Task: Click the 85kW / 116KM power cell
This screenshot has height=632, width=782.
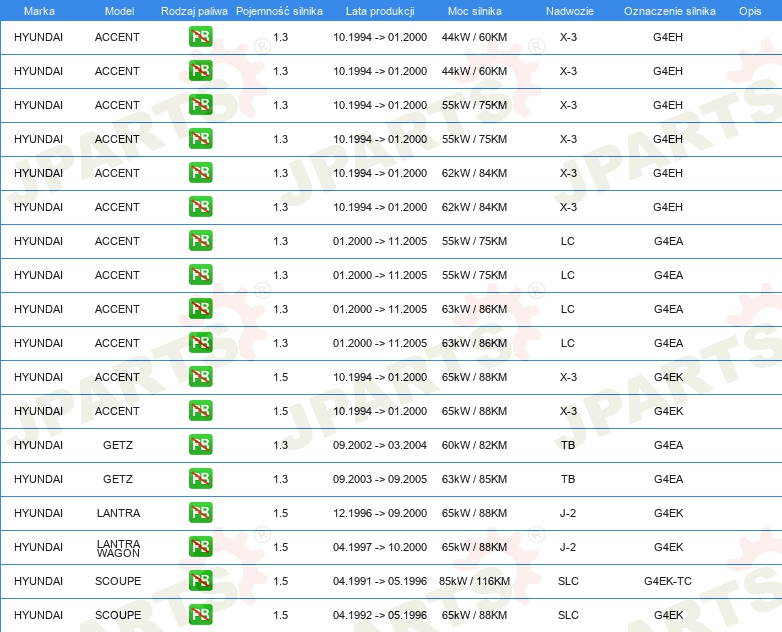Action: coord(474,581)
